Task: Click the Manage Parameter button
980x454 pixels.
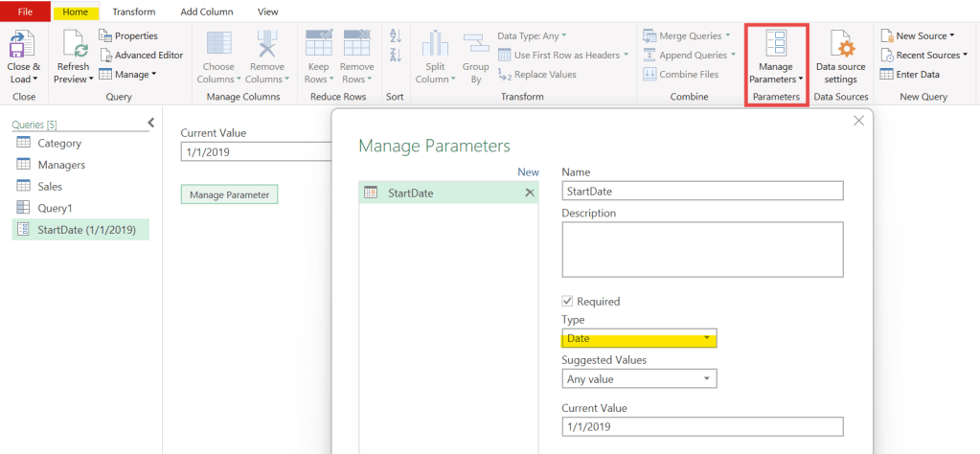Action: [229, 194]
